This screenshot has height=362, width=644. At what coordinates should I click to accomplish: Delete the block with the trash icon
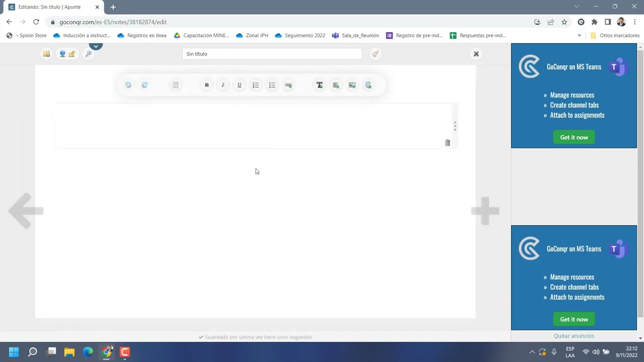click(447, 143)
